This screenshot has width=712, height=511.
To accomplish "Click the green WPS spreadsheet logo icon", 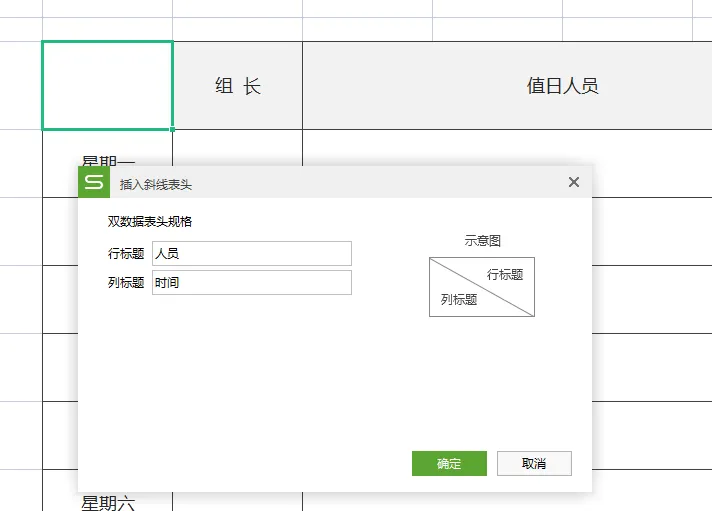I will click(x=94, y=182).
